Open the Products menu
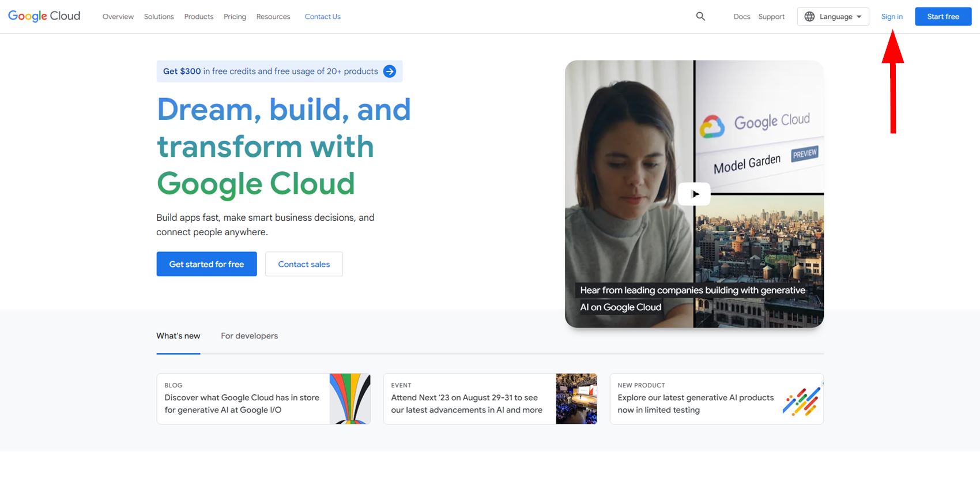The height and width of the screenshot is (478, 980). pyautogui.click(x=199, y=17)
